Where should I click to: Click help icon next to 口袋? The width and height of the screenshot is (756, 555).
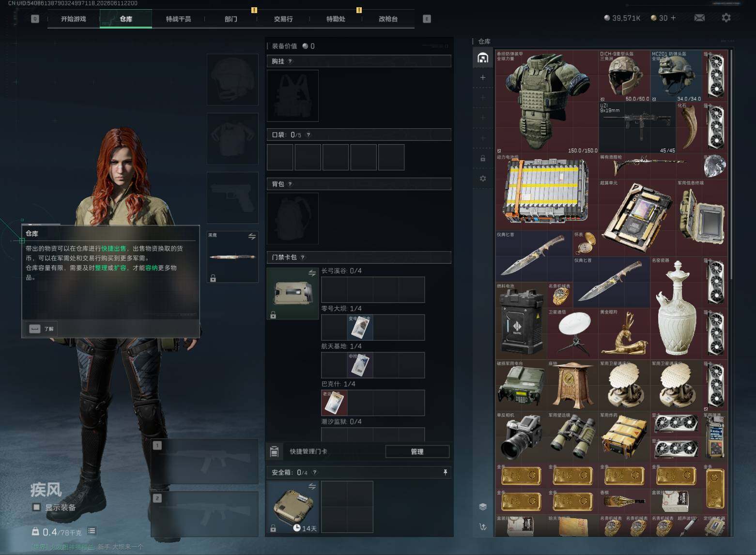(x=308, y=135)
